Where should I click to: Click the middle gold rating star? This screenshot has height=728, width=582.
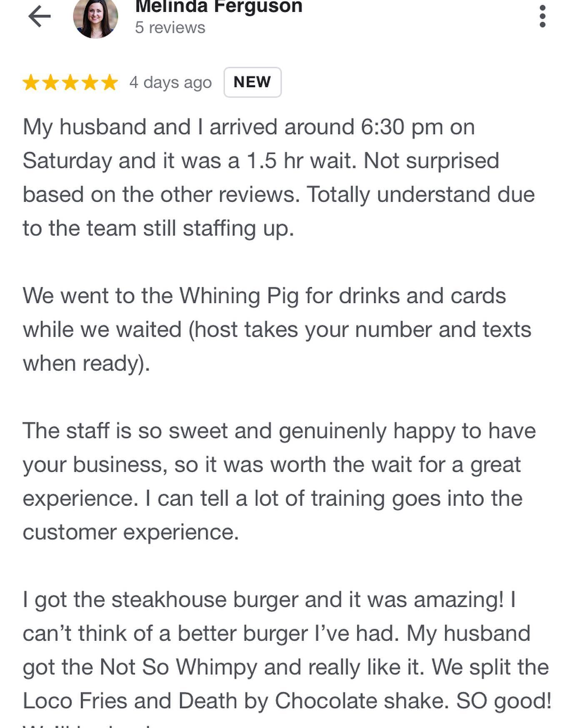(70, 83)
